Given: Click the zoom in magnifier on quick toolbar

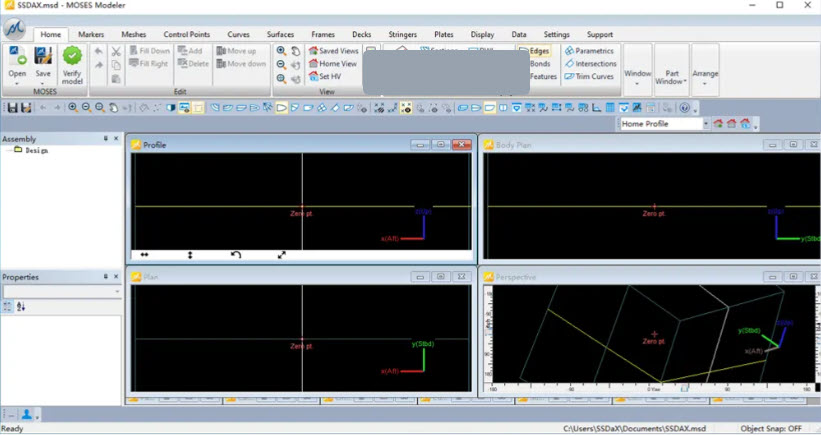Looking at the screenshot, I should point(73,108).
